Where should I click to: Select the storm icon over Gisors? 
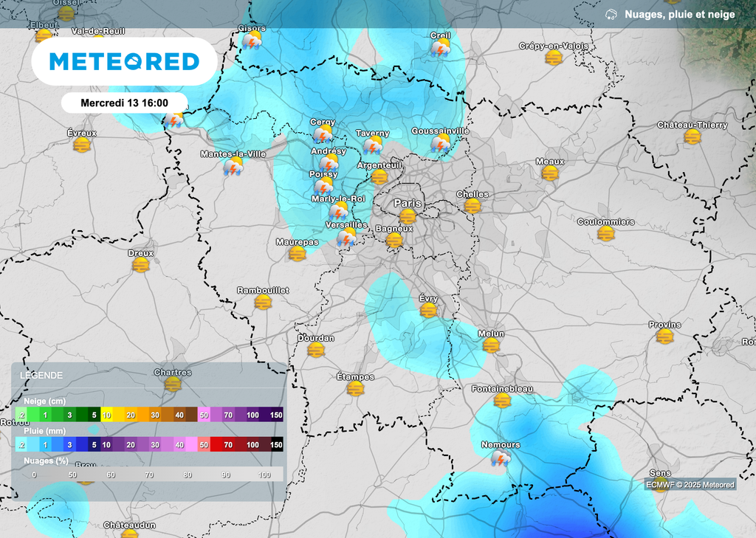[x=252, y=42]
